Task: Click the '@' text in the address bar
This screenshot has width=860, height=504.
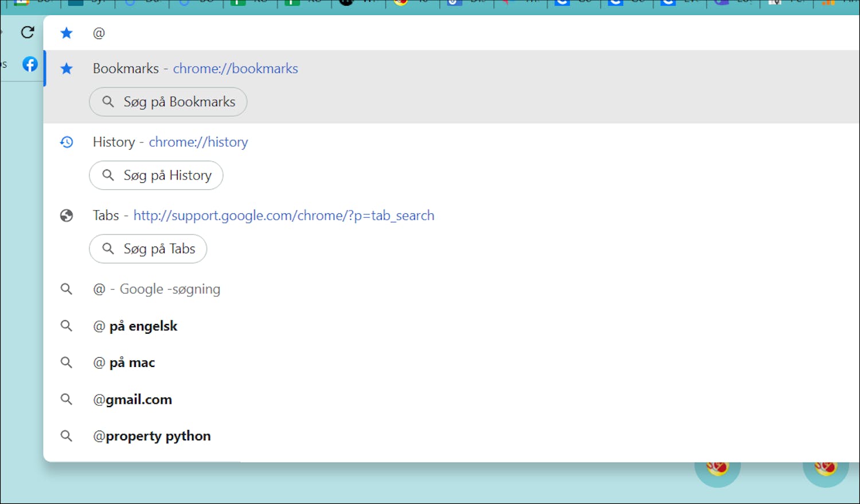Action: (99, 33)
